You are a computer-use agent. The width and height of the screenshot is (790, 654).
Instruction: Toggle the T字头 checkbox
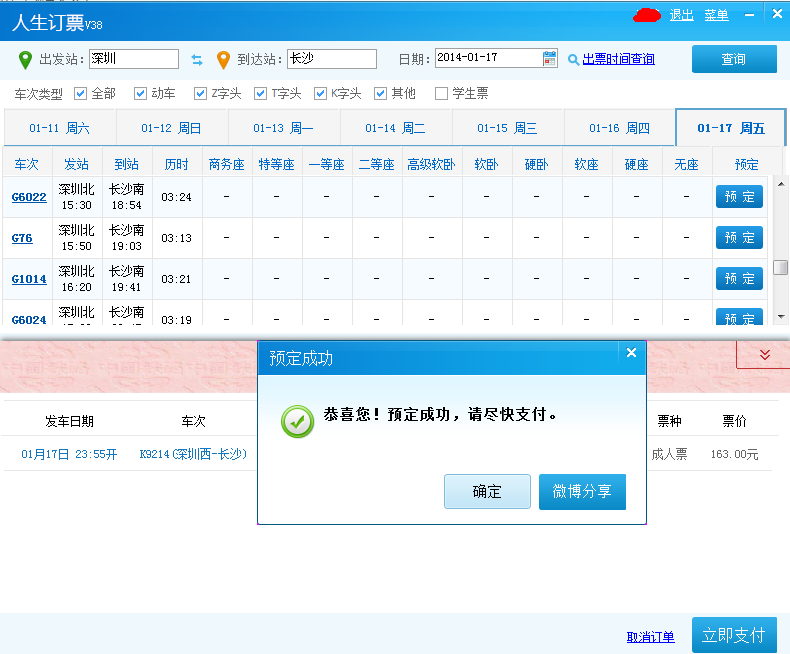(x=260, y=94)
